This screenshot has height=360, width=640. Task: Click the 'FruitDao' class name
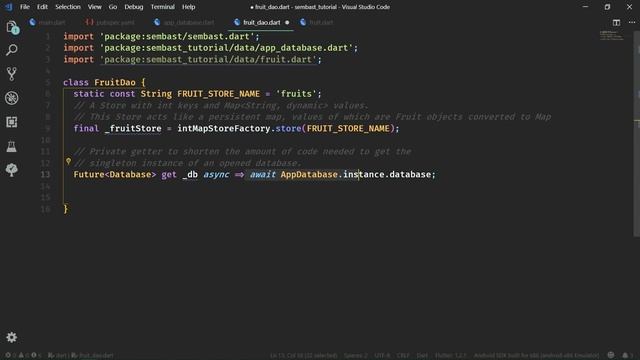pyautogui.click(x=115, y=82)
